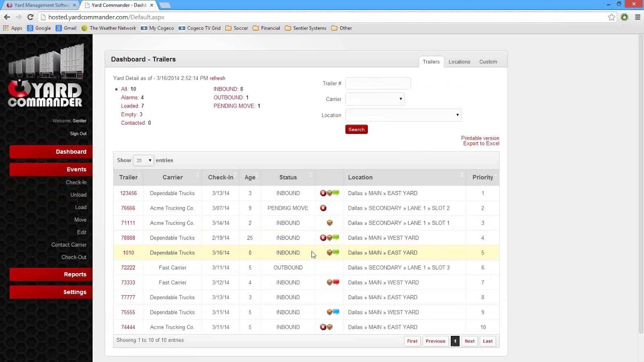The image size is (644, 362).
Task: Open the Printable version link
Action: (480, 138)
